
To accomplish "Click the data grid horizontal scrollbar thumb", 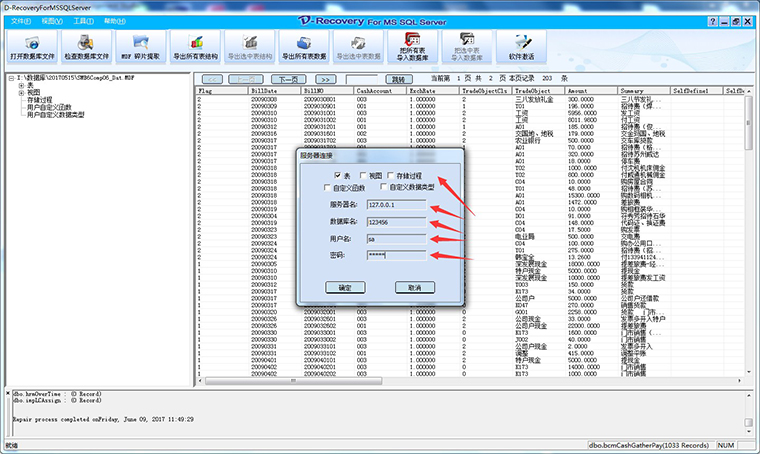I will pos(293,381).
